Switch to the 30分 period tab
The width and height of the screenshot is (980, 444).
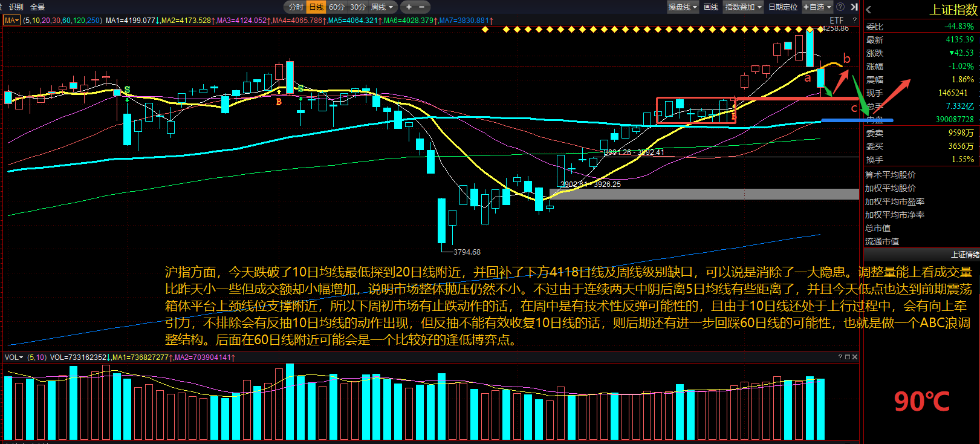coord(358,7)
